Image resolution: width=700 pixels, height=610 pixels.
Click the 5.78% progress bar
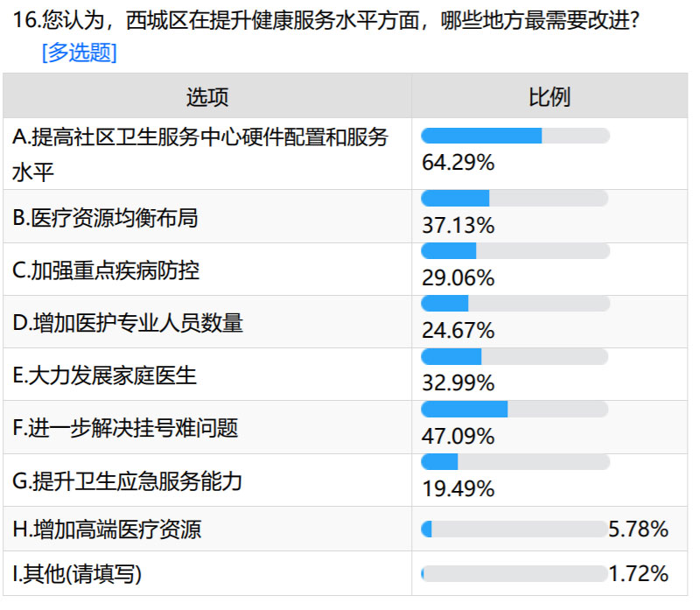[514, 529]
